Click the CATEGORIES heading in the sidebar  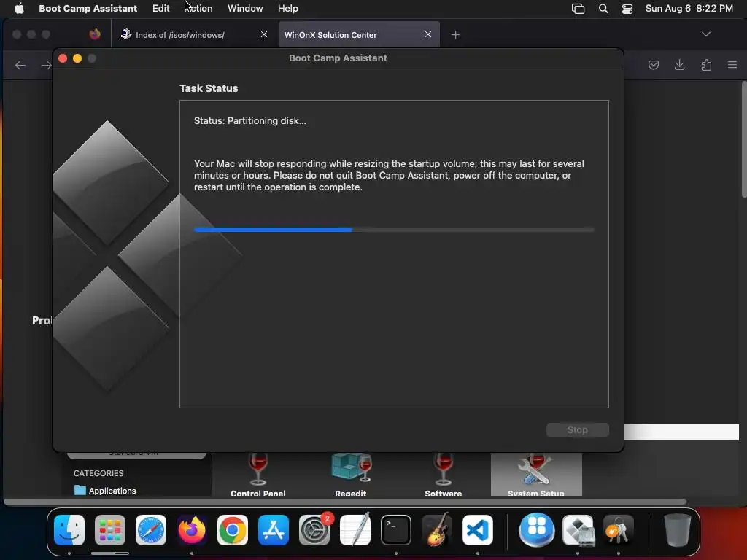tap(98, 473)
